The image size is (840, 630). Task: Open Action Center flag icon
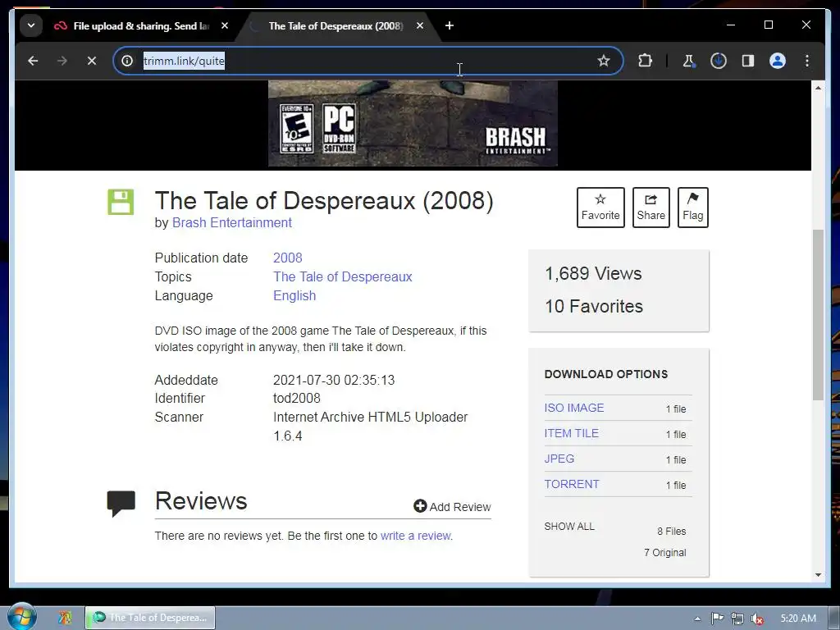[717, 619]
